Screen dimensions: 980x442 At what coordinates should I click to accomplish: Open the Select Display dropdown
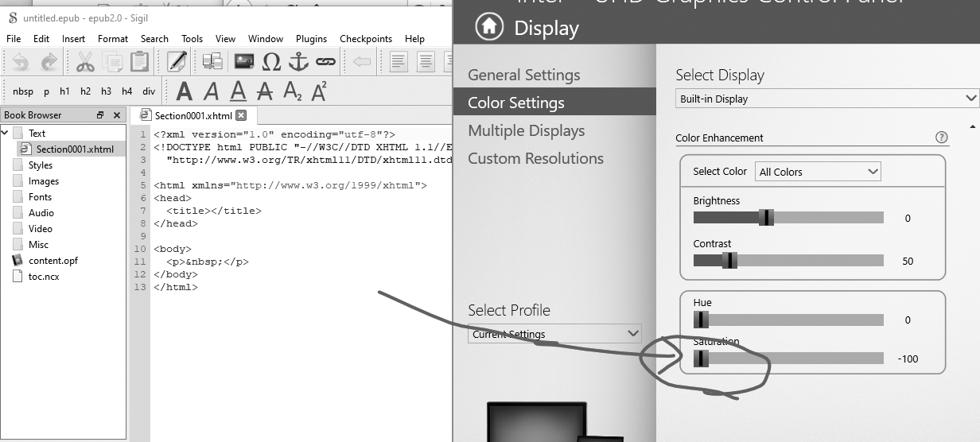[827, 99]
